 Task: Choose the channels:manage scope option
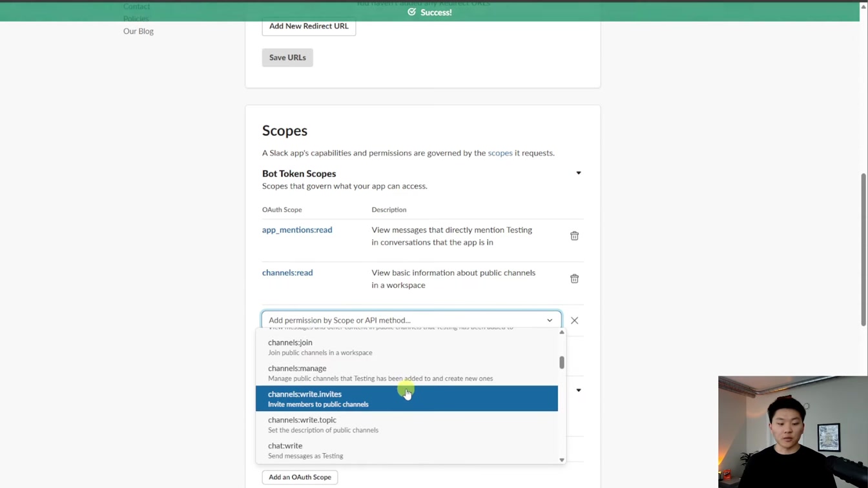[406, 373]
